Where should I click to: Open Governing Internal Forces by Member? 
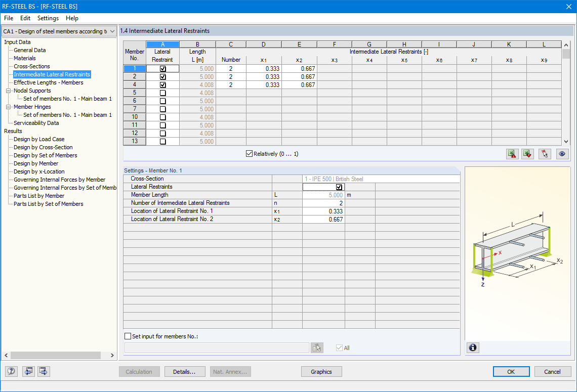pos(59,180)
